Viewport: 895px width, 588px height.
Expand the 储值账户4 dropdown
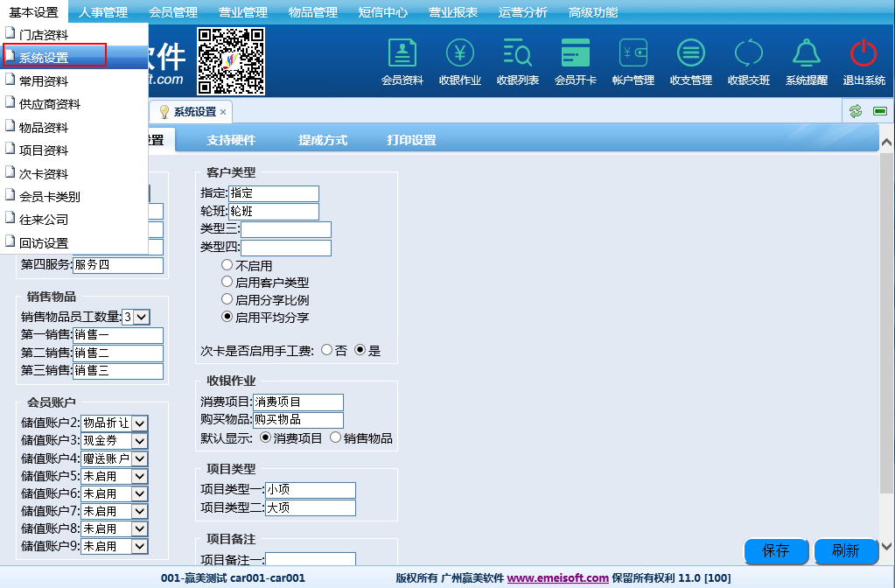(x=140, y=458)
